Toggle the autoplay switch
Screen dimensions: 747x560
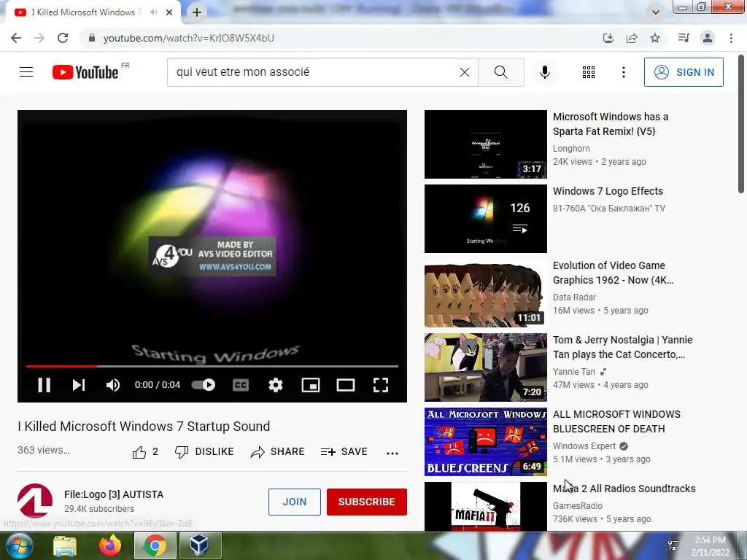(204, 385)
